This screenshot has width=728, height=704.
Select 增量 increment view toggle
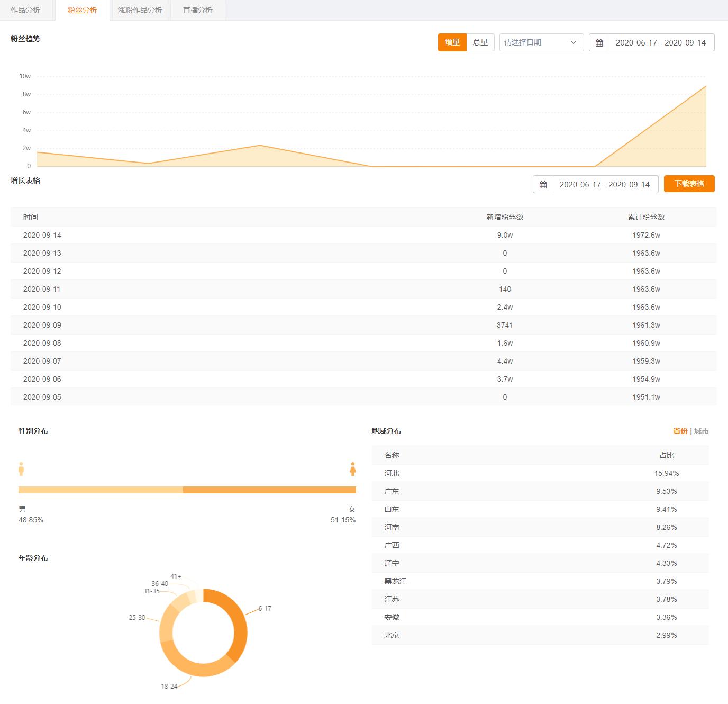[452, 42]
